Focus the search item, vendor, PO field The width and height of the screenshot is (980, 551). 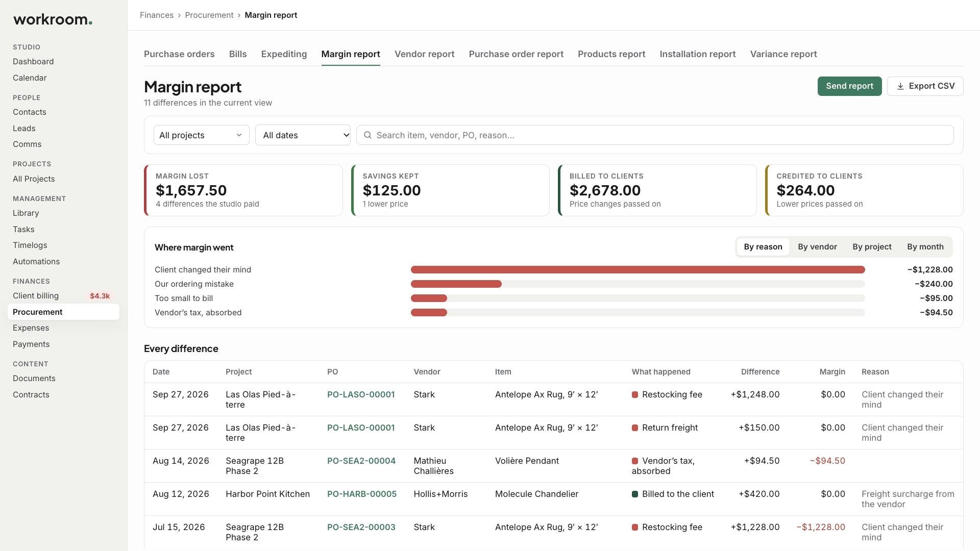pos(655,135)
